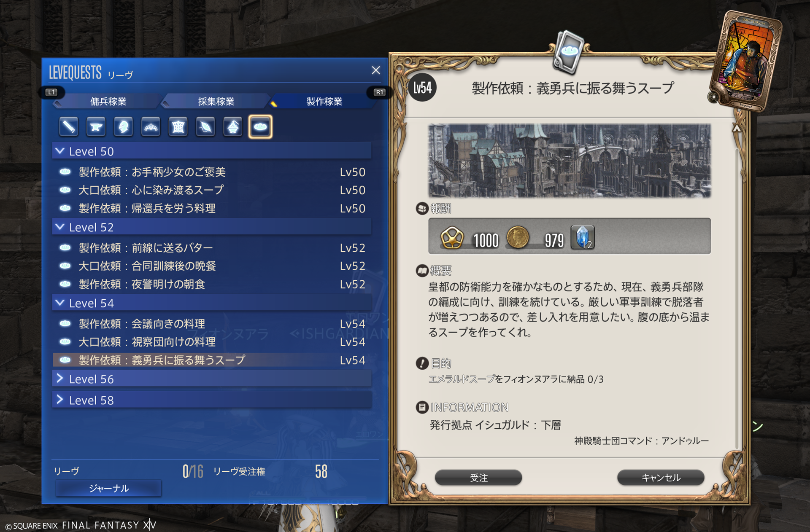The height and width of the screenshot is (532, 810).
Task: Expand the Level 56 section
Action: click(x=212, y=379)
